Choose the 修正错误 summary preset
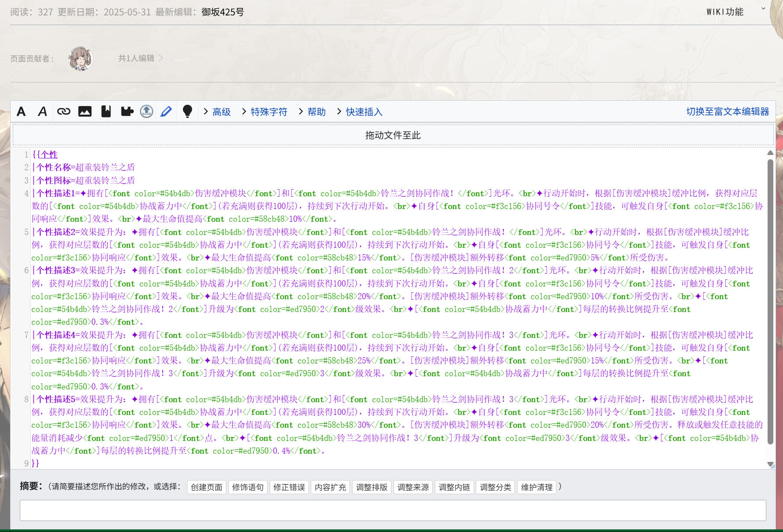 (289, 487)
